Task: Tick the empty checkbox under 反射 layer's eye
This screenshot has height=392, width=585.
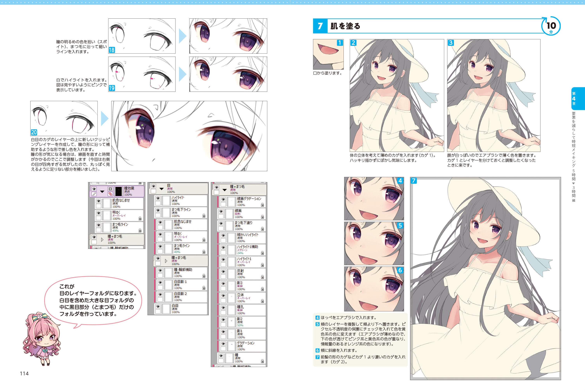Action: (223, 277)
